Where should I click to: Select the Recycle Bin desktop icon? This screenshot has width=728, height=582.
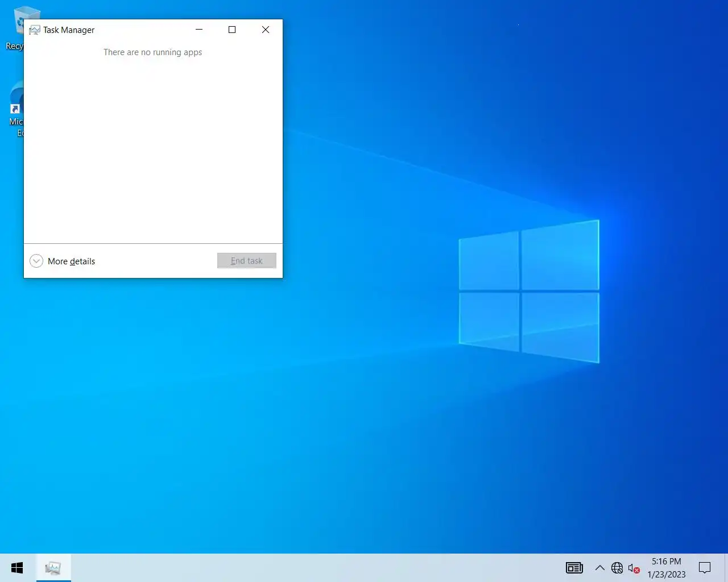[x=14, y=28]
